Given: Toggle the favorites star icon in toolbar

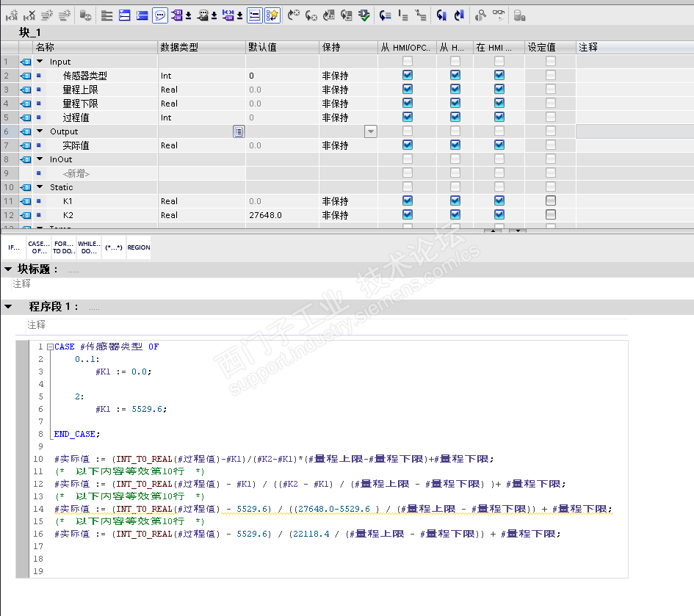Looking at the screenshot, I should coord(272,16).
